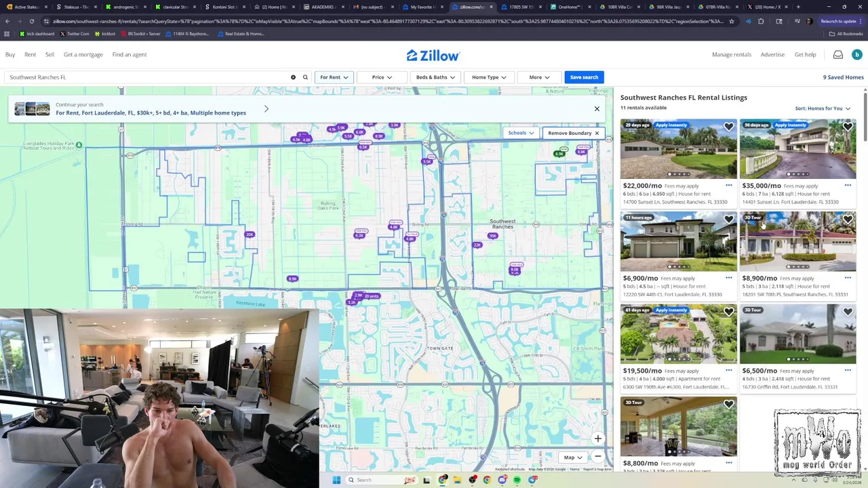Click the Save search button
868x488 pixels.
coord(584,77)
